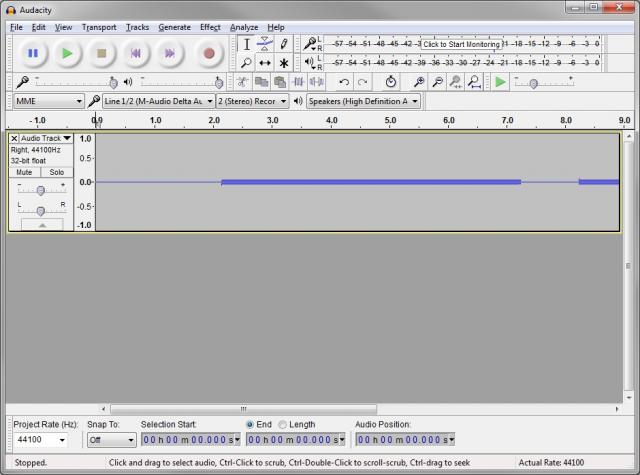Click the Trim Audio icon
The height and width of the screenshot is (475, 640).
click(298, 82)
